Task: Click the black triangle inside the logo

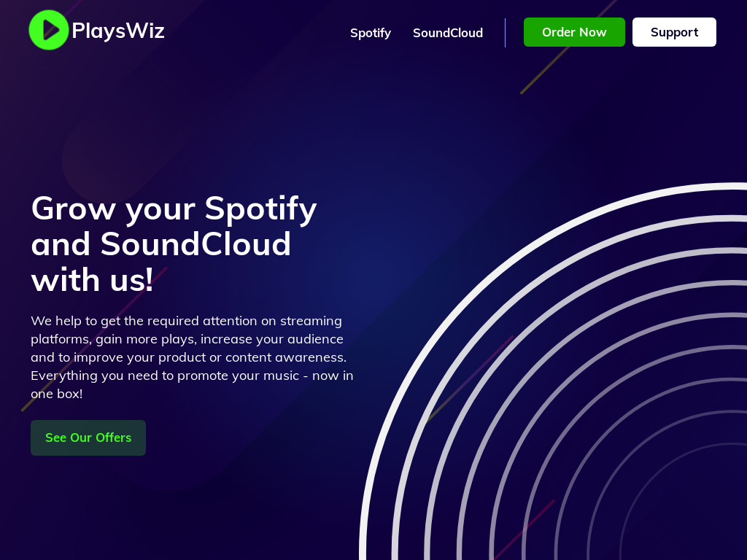Action: (x=51, y=30)
